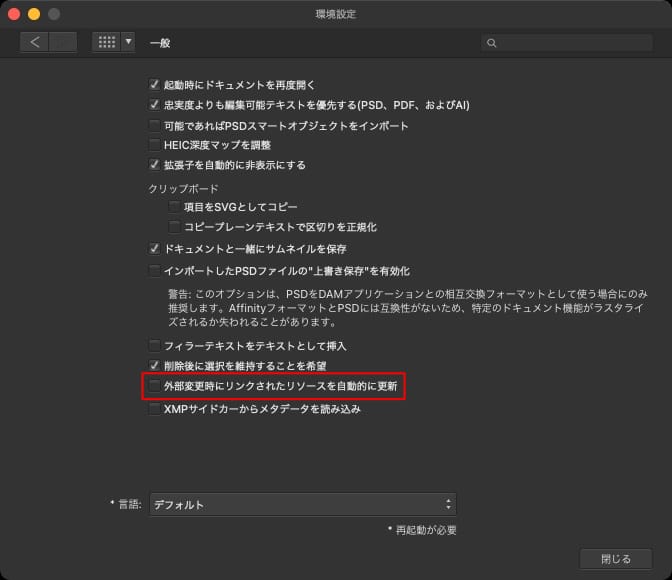Open the 言語 dropdown showing デフォルト

[302, 505]
